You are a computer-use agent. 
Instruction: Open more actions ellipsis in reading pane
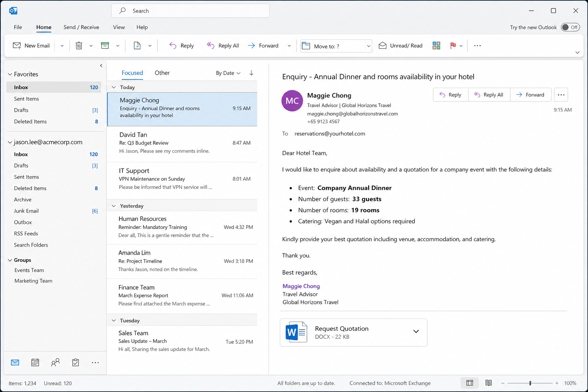pyautogui.click(x=561, y=95)
